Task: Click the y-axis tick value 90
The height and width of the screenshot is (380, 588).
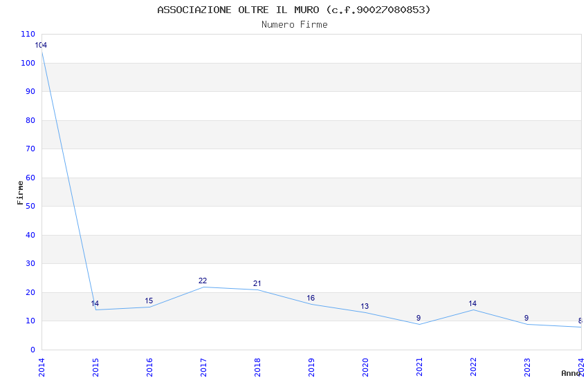Action: coord(30,91)
